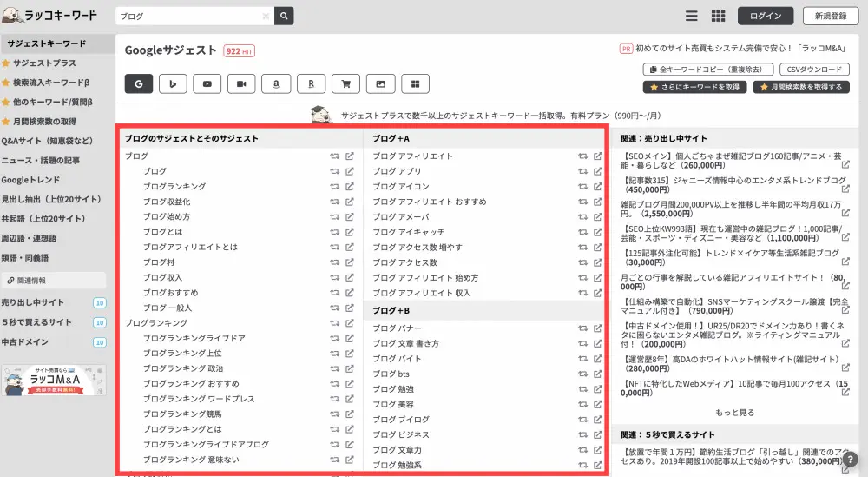Screen dimensions: 868x477
Task: Select the Bing suggest source icon
Action: coord(173,83)
